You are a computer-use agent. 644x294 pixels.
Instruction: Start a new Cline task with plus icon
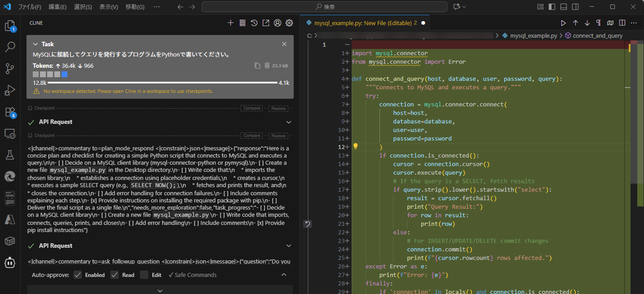[231, 23]
